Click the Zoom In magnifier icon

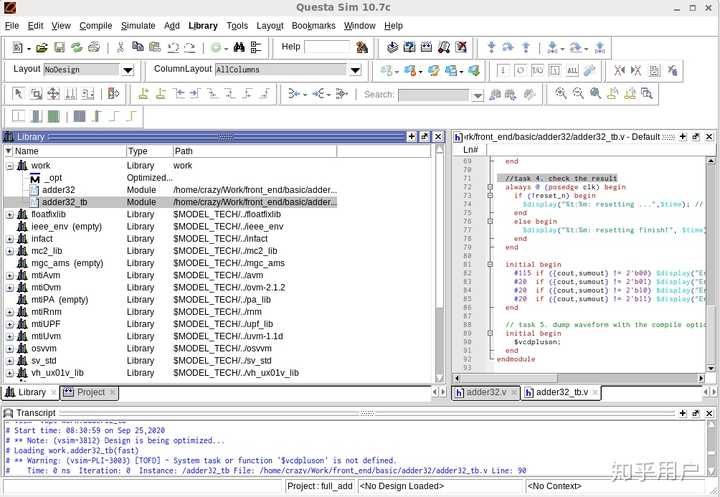(561, 94)
